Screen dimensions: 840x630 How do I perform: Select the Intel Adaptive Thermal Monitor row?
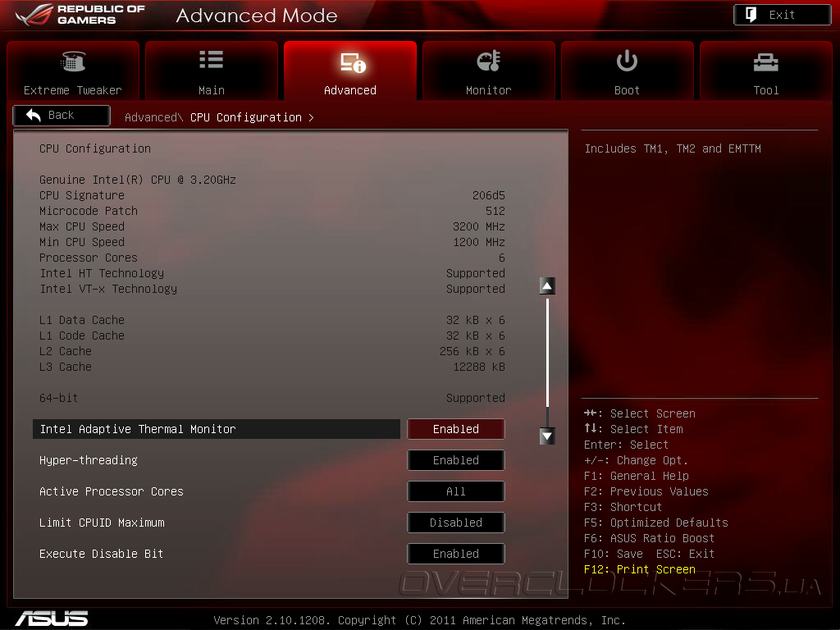[x=217, y=429]
